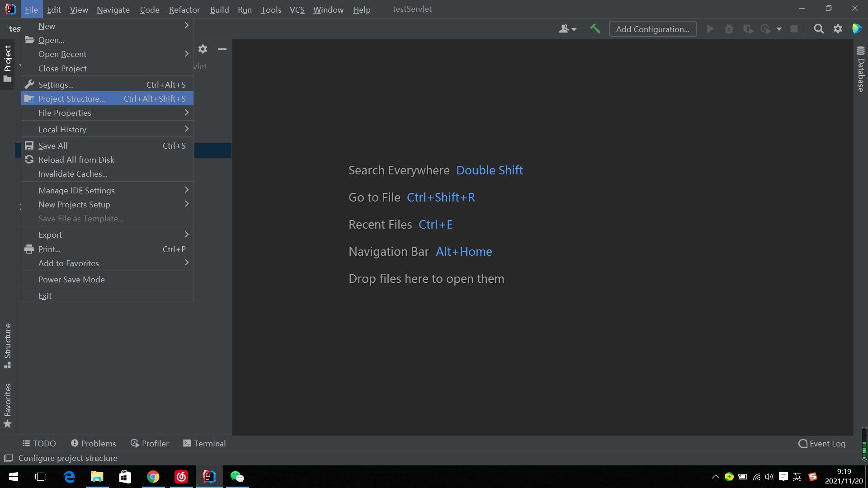Screen dimensions: 868x488
Task: Click the Debug bug icon
Action: (x=729, y=29)
